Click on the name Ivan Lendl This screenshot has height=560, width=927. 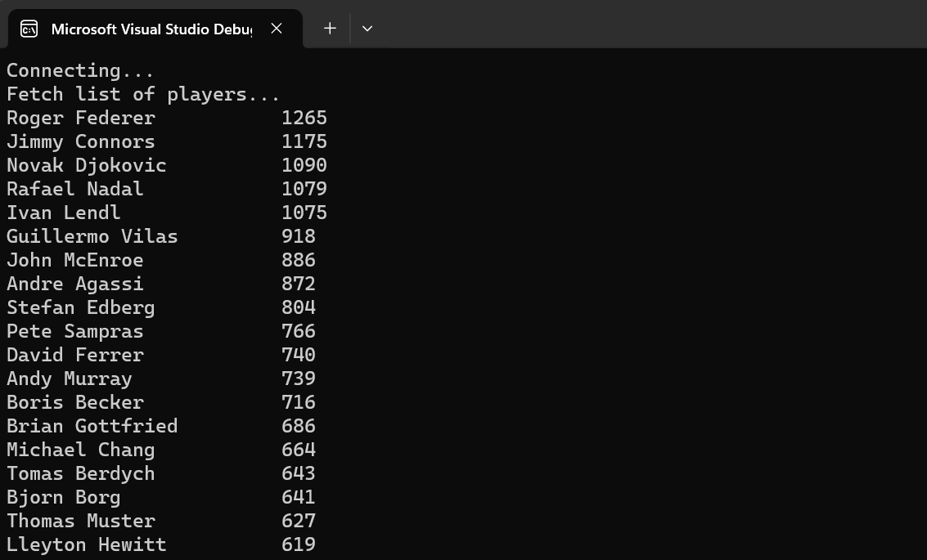coord(63,213)
